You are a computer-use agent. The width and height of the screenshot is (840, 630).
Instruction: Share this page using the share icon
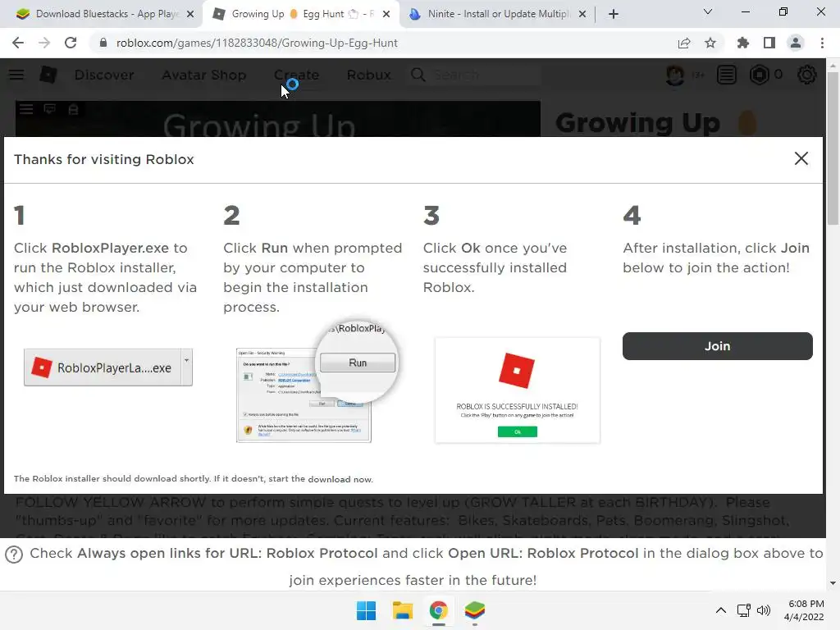(x=684, y=43)
